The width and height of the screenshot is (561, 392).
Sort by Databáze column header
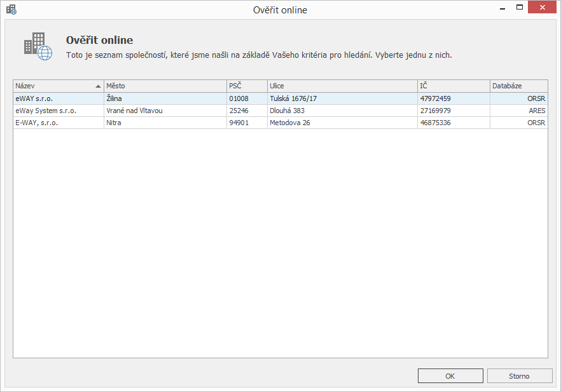tap(519, 86)
